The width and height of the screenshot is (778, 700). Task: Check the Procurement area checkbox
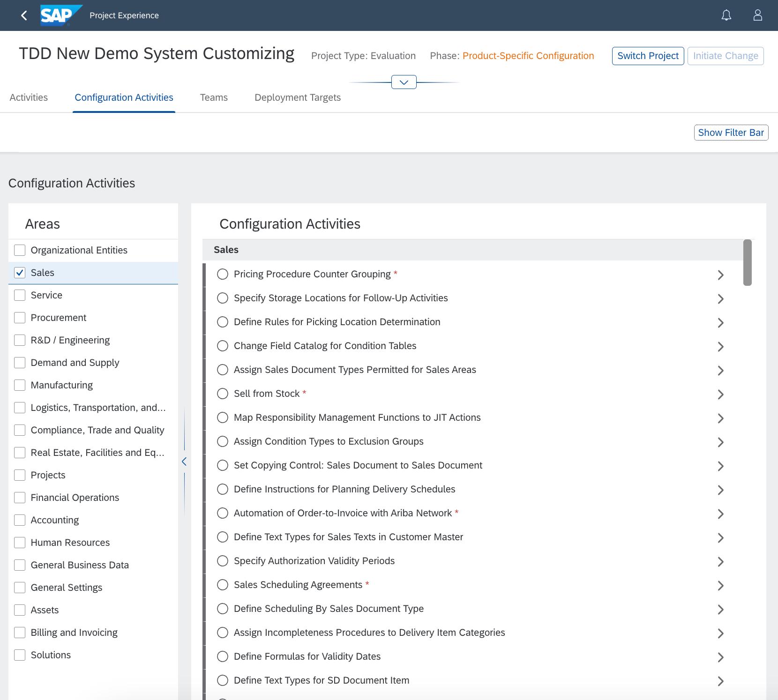coord(20,318)
